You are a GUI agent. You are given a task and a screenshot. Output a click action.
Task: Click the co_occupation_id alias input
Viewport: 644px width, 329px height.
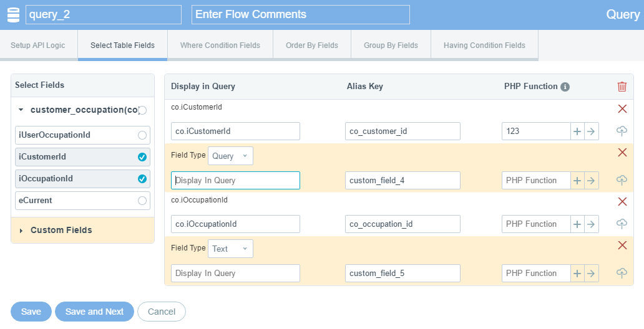tap(402, 224)
